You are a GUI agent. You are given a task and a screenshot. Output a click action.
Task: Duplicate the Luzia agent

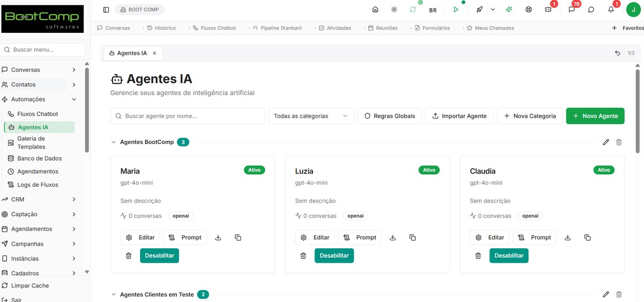[413, 238]
